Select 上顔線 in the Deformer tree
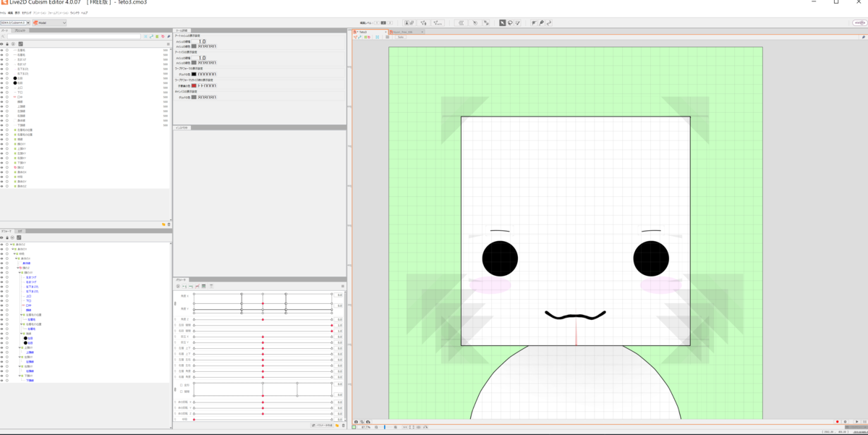Viewport: 868px width, 435px height. (30, 352)
